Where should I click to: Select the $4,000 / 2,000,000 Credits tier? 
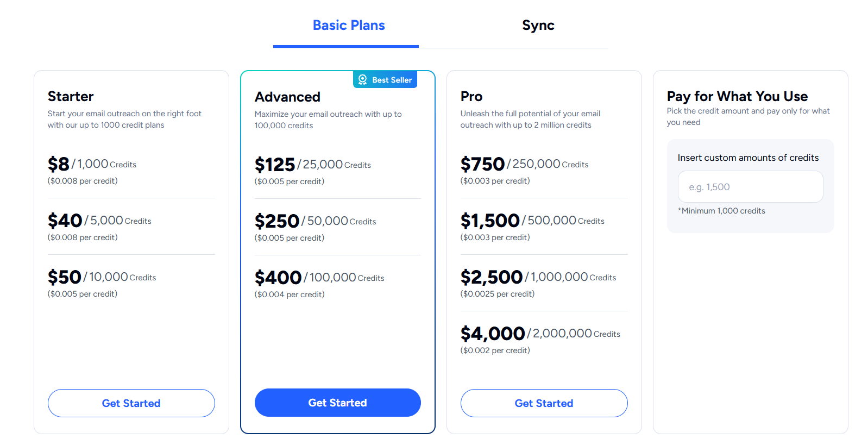tap(540, 334)
